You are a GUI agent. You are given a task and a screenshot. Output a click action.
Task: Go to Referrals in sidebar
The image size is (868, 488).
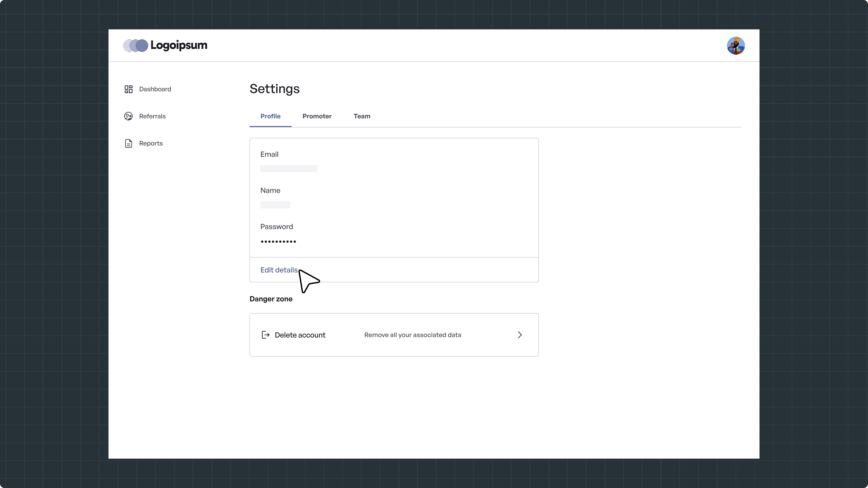tap(152, 116)
